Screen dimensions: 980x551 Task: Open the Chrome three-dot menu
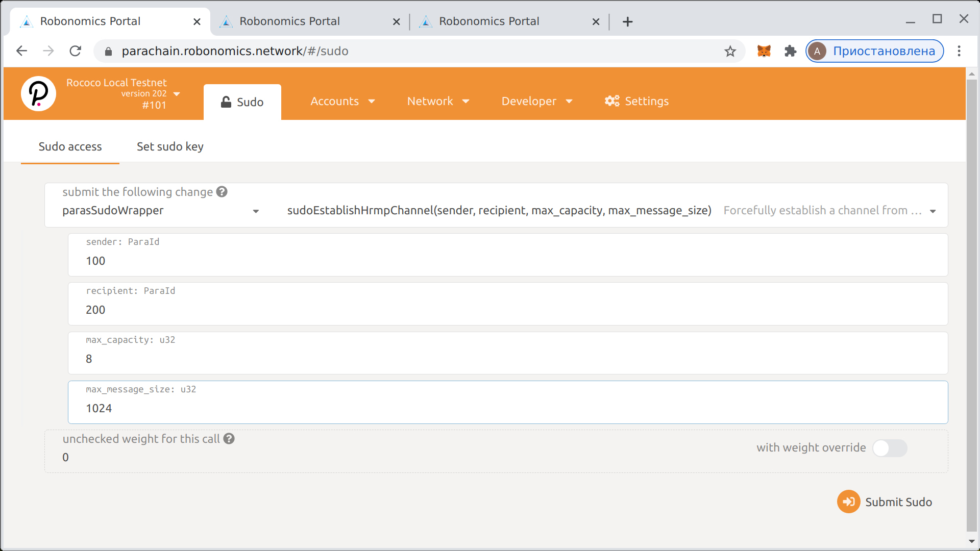pos(959,51)
